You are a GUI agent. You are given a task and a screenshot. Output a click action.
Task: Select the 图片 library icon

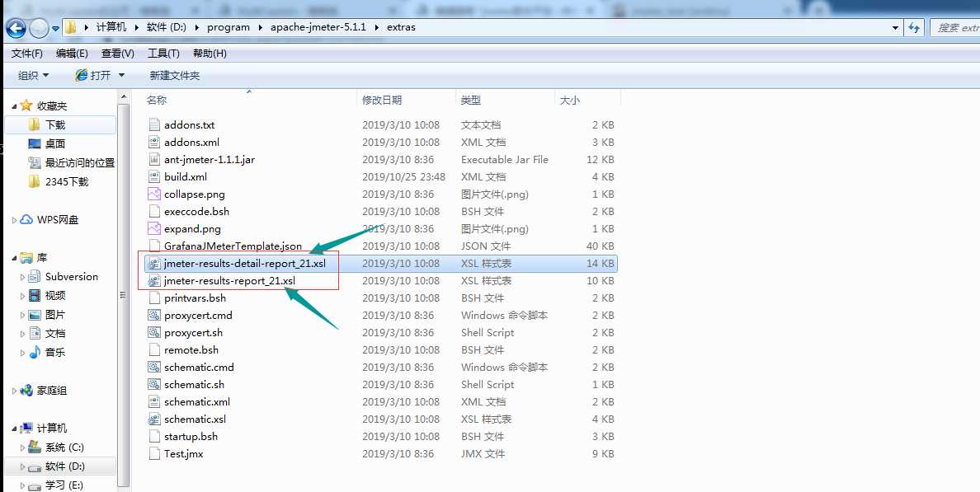click(x=35, y=315)
